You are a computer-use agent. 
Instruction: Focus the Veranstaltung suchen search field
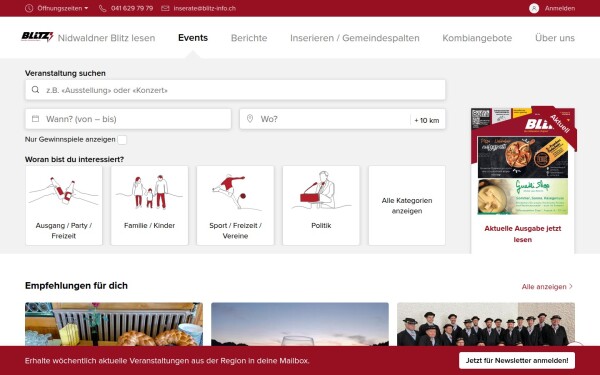tap(235, 90)
